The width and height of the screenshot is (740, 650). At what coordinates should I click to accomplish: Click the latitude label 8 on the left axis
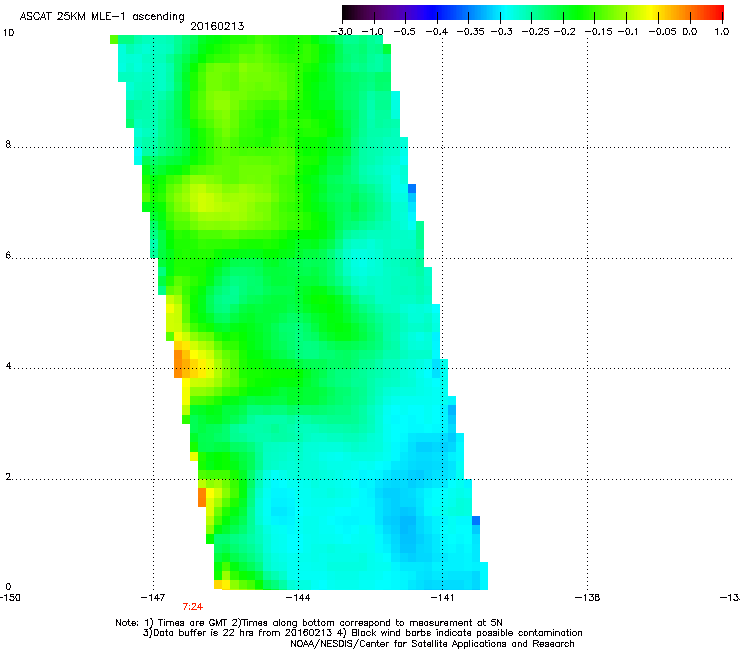[x=8, y=144]
